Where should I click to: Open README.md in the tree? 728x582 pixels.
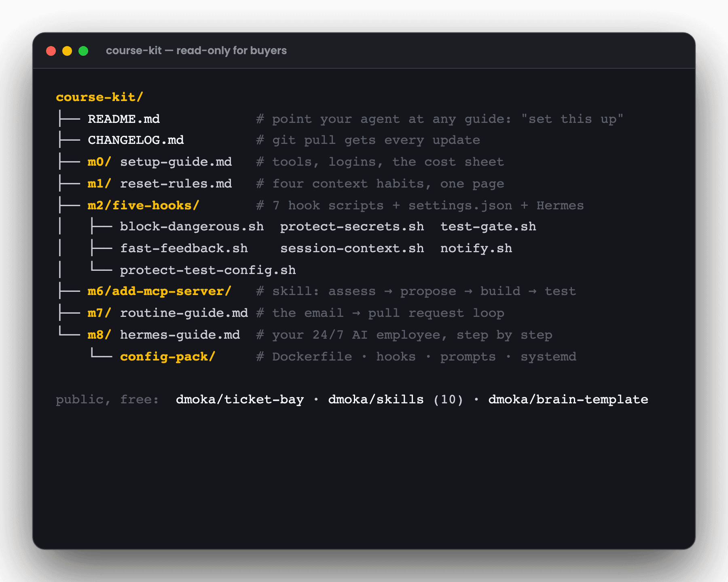124,119
